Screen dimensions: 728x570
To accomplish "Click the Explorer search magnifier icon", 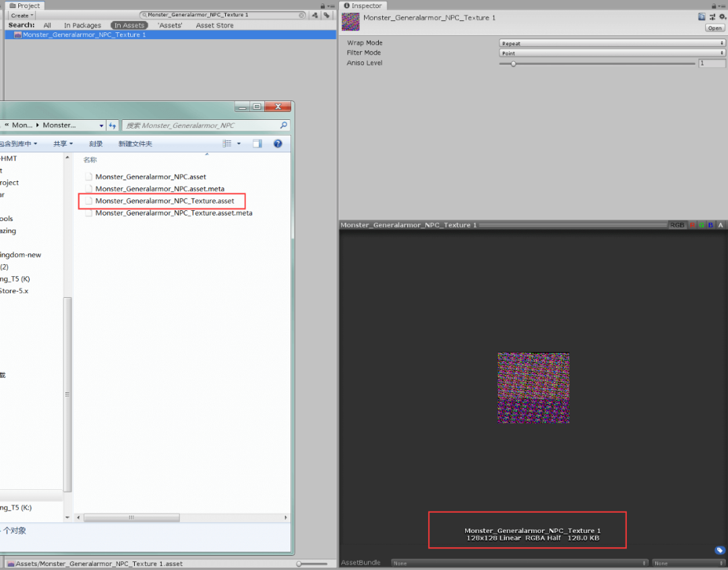I will click(x=284, y=125).
